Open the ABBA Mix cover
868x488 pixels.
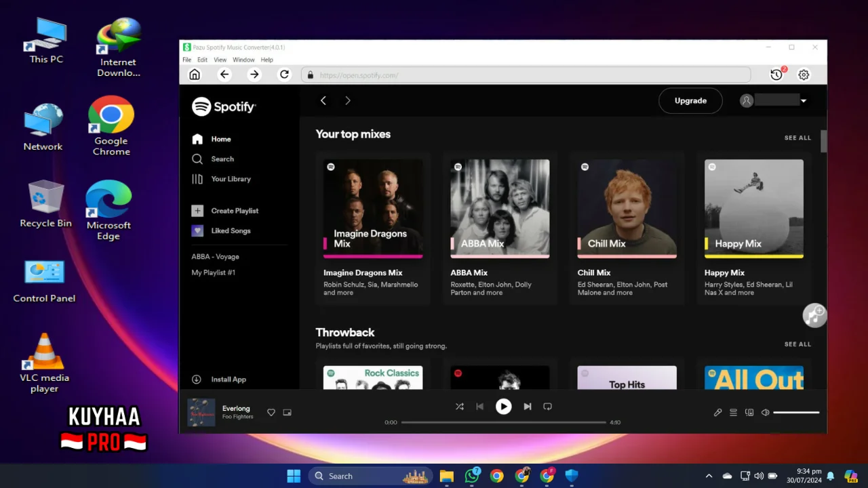pyautogui.click(x=500, y=209)
